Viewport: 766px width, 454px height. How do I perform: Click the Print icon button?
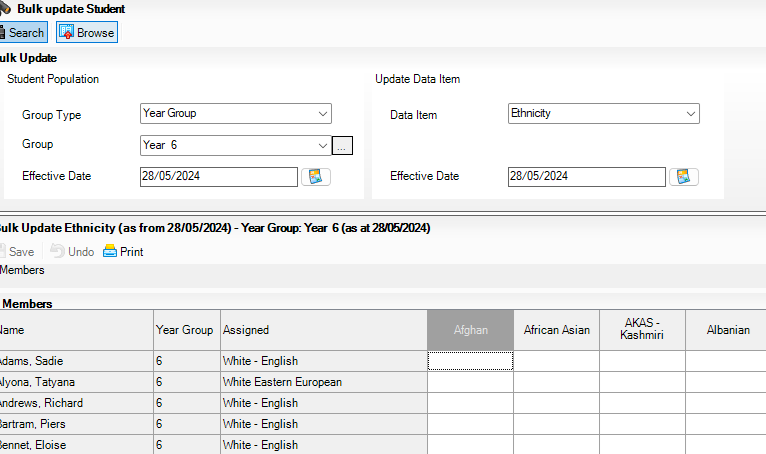tap(123, 252)
